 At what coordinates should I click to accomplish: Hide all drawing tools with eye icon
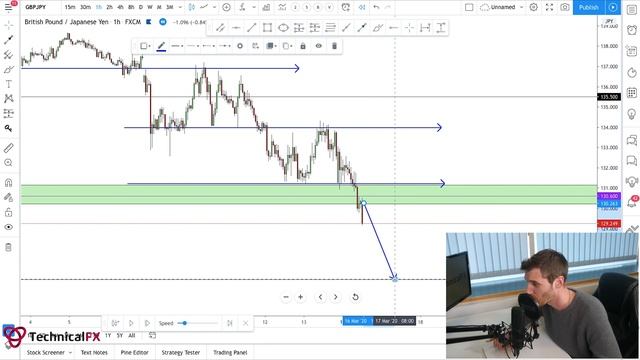click(8, 227)
